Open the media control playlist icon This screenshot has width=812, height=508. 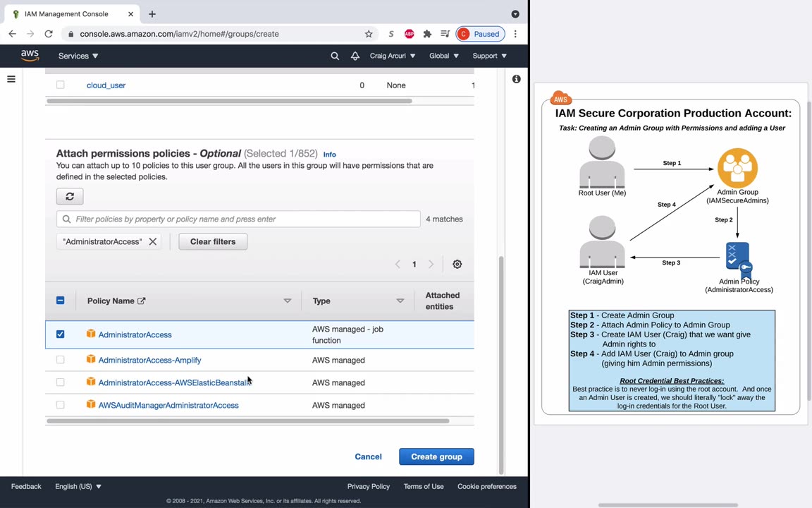pos(445,34)
